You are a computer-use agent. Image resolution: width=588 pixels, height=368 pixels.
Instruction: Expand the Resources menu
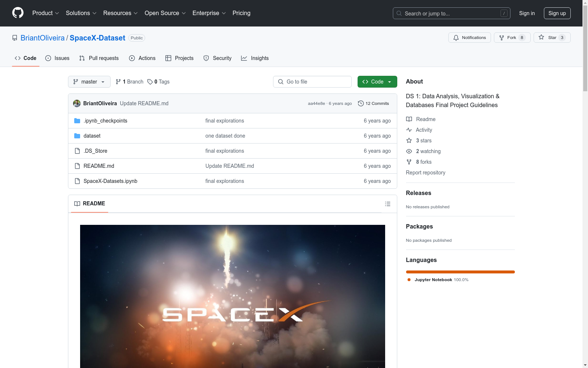coord(121,13)
